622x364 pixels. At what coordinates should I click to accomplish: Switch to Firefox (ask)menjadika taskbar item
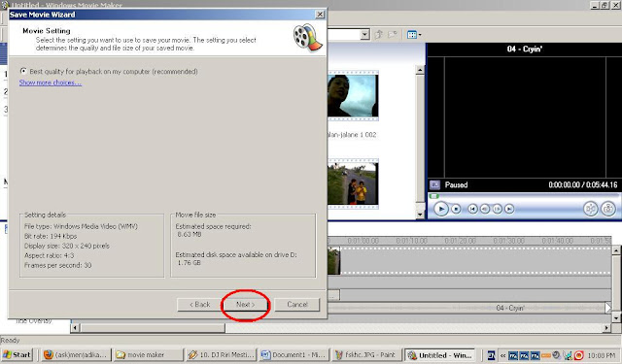pyautogui.click(x=76, y=355)
